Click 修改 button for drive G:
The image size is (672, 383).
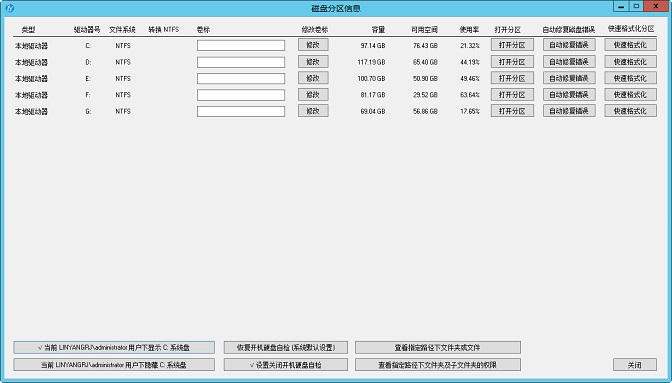313,111
